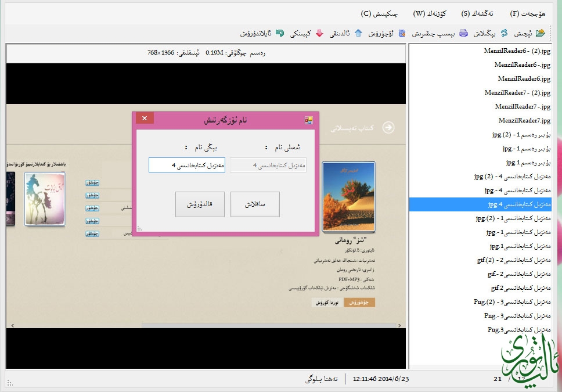Click the Refresh (يېڭىلاش) toolbar icon
Image resolution: width=562 pixels, height=392 pixels.
pyautogui.click(x=505, y=33)
